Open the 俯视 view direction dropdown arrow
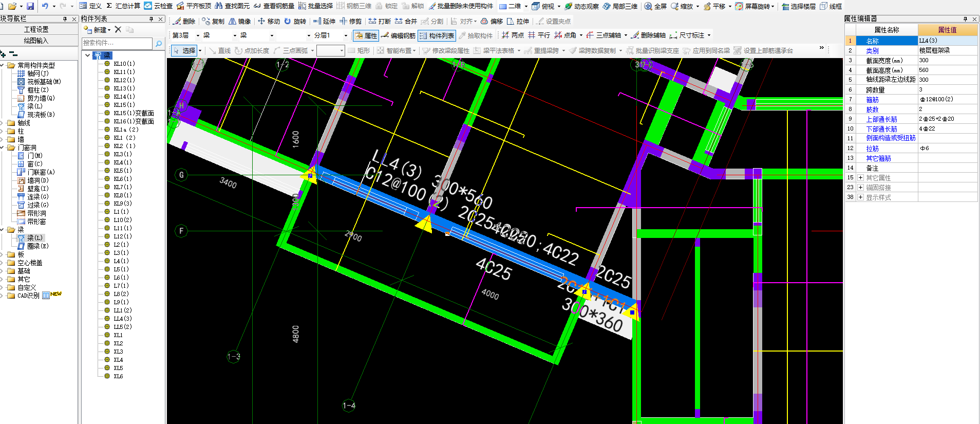The width and height of the screenshot is (980, 424). (x=558, y=6)
